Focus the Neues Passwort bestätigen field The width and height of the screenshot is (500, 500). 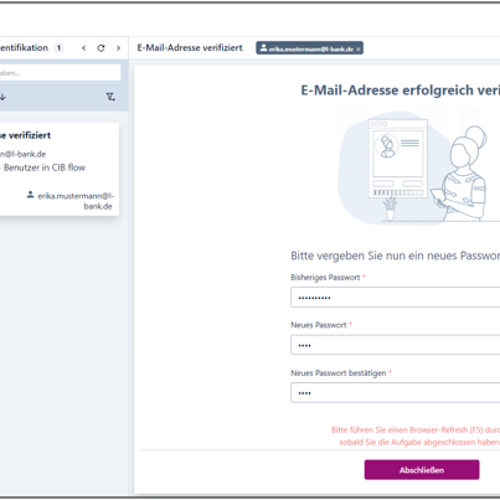point(395,393)
